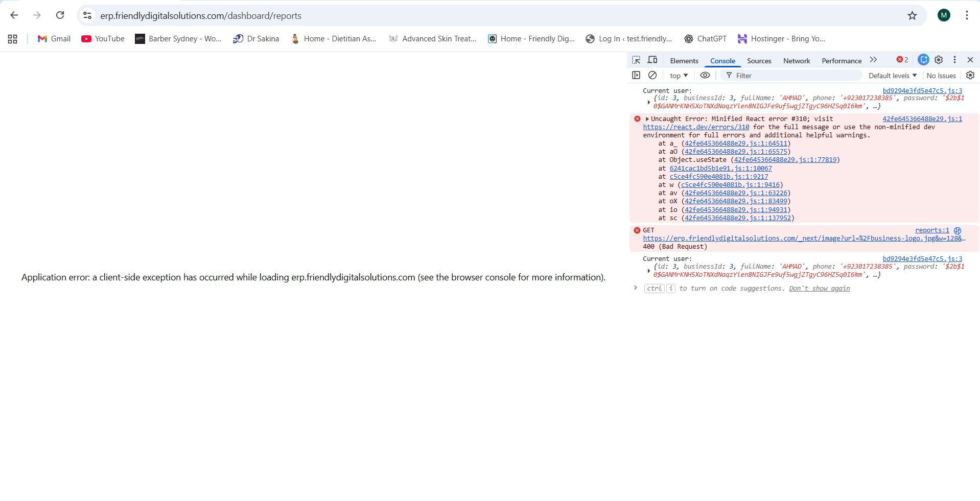Open console settings gear icon

pos(970,76)
